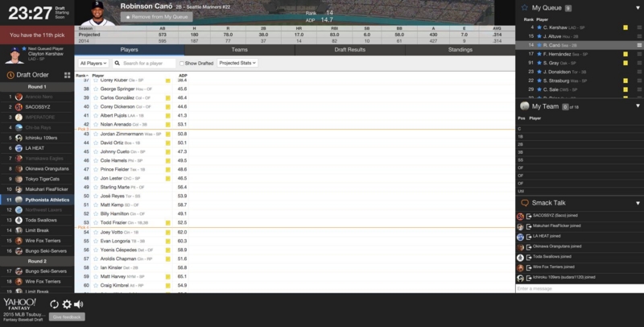Click the Wire Fox Terriers avatar in Round 1
644x327 pixels.
19,241
